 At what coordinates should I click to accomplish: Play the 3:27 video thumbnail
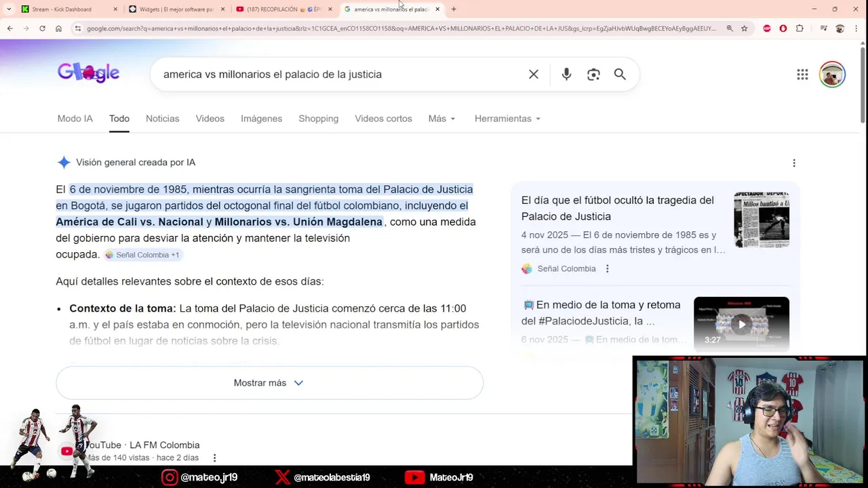(741, 324)
